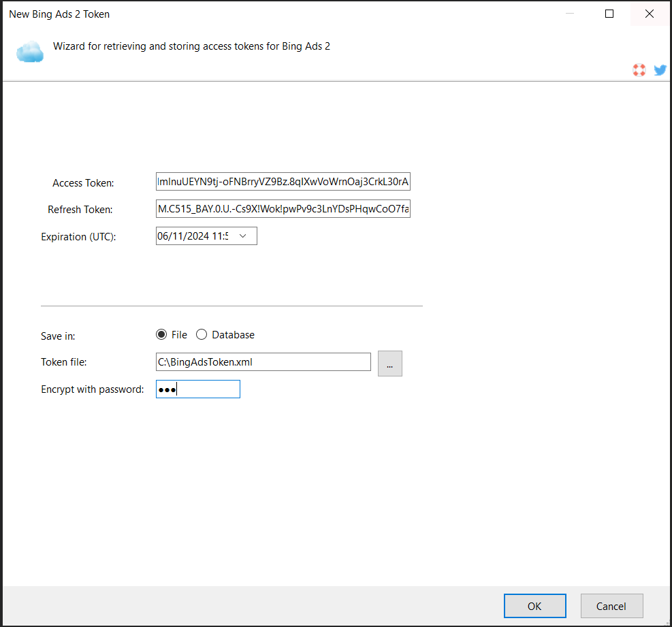Confirm with the OK button
Screen dimensions: 672x627
pos(535,606)
